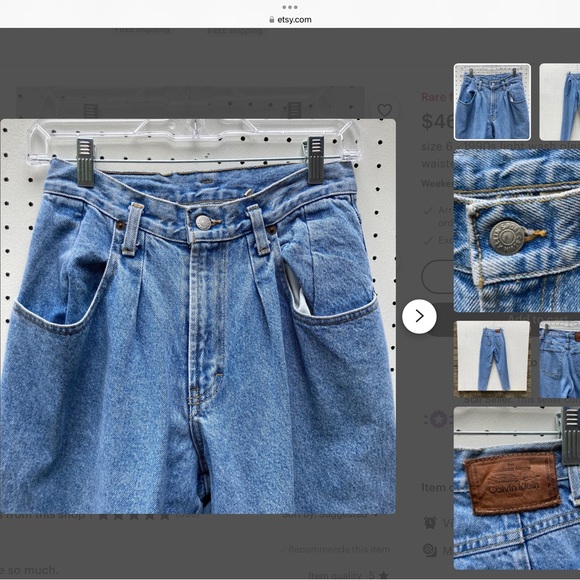
Task: Favorite the item with the heart icon
Action: point(384,110)
